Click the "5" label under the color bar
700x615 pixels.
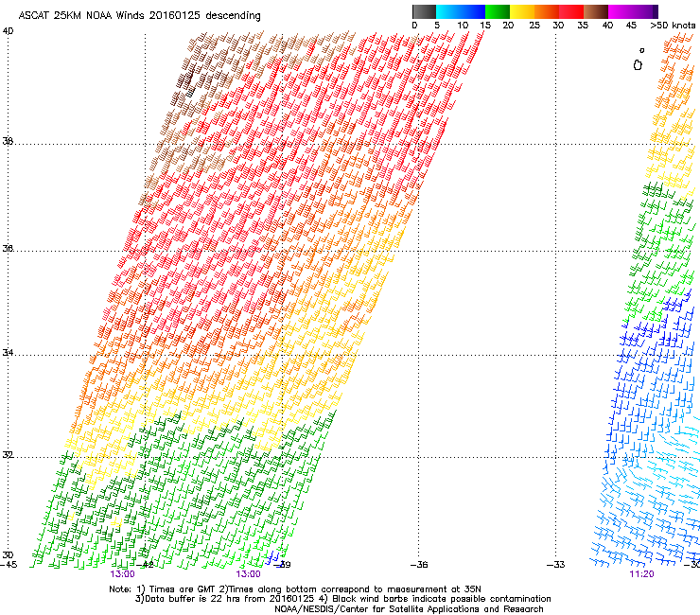coord(437,25)
